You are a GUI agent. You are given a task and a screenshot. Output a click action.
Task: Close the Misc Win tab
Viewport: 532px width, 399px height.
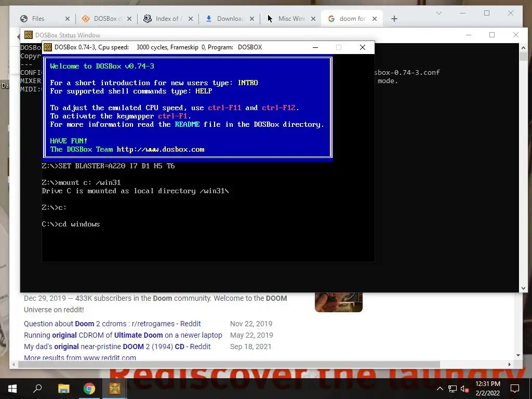[x=313, y=19]
